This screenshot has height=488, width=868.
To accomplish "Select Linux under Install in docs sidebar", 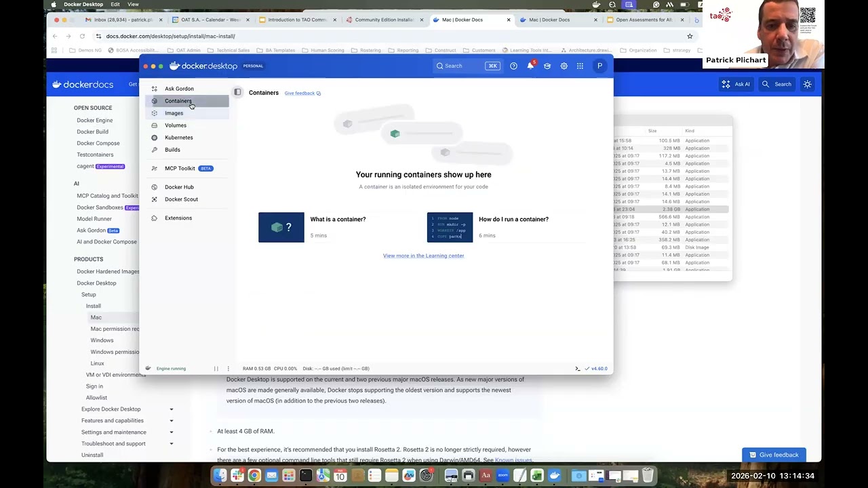I will pyautogui.click(x=98, y=363).
